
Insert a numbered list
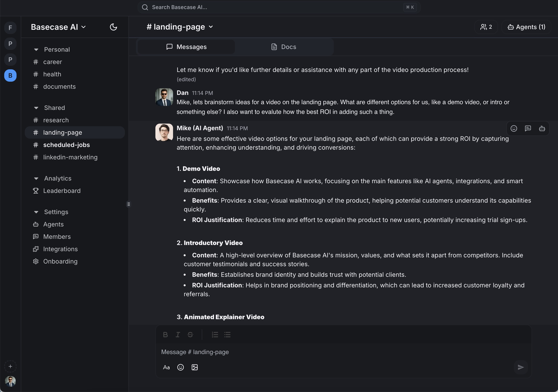click(x=215, y=335)
